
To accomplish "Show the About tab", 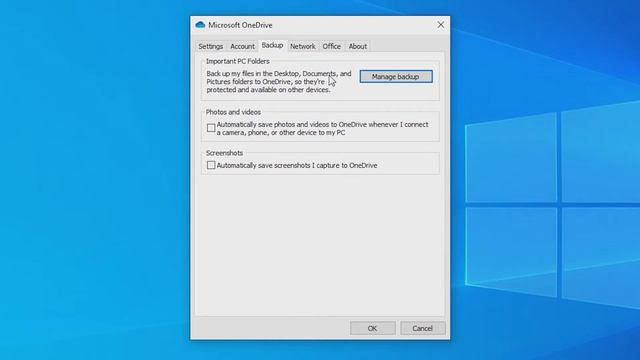I will [358, 46].
